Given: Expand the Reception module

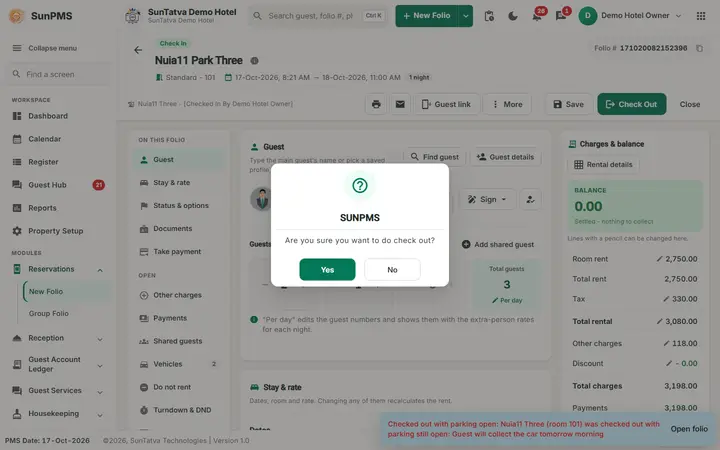Looking at the screenshot, I should point(58,338).
